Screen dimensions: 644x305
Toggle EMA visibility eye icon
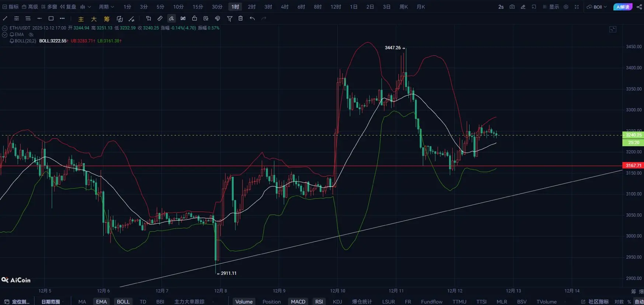[x=31, y=35]
